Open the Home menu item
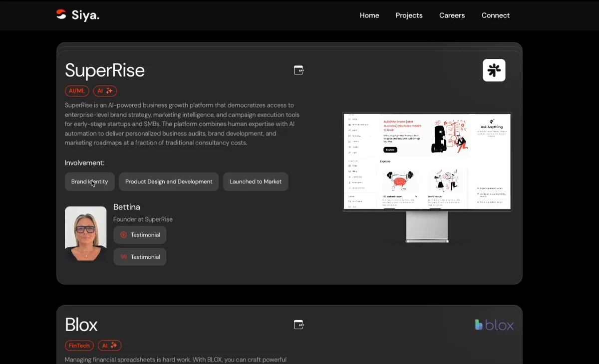The image size is (599, 364). [369, 15]
